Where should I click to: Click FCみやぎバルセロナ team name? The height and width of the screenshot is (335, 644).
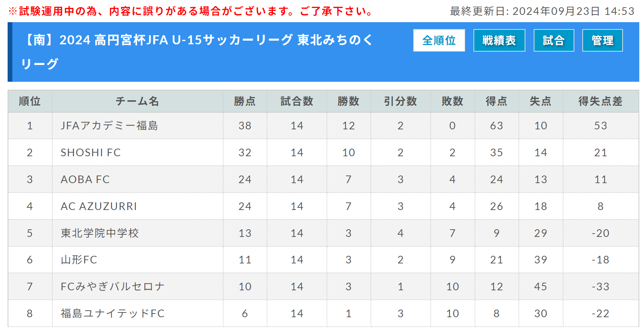[112, 287]
